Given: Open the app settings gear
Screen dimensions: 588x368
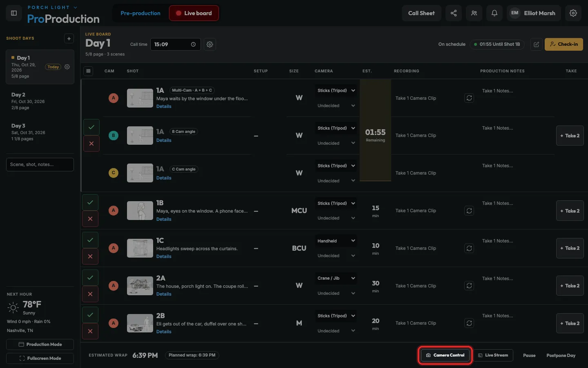Looking at the screenshot, I should point(573,13).
